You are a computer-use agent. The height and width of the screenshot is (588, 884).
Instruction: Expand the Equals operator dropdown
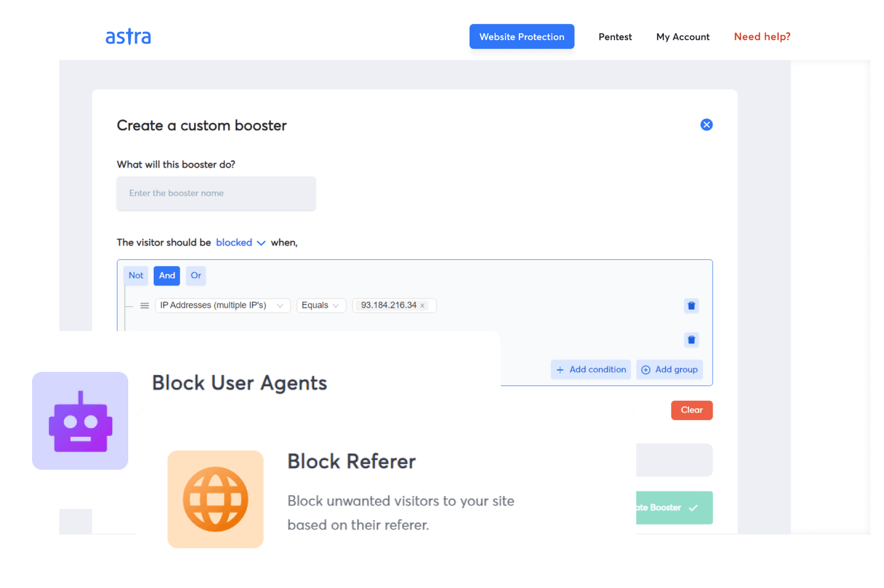point(321,305)
